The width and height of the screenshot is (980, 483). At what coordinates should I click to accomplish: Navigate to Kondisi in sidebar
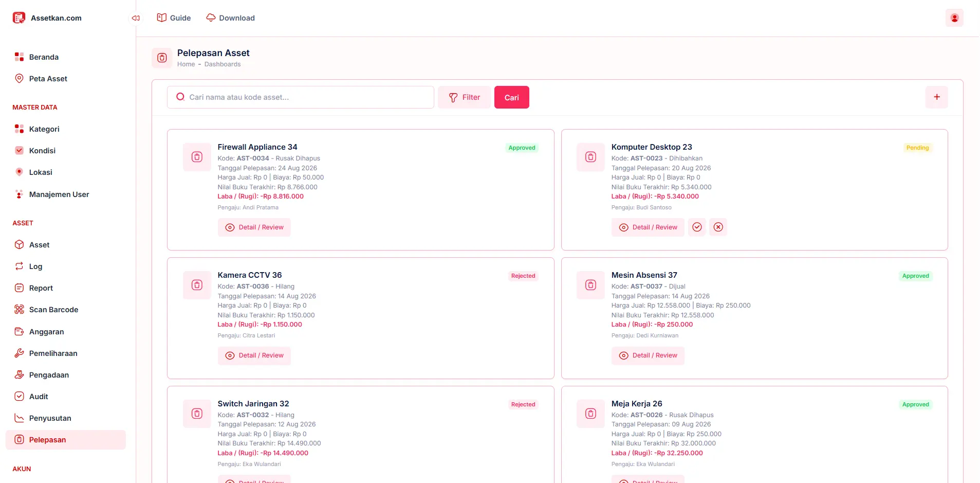click(66, 151)
